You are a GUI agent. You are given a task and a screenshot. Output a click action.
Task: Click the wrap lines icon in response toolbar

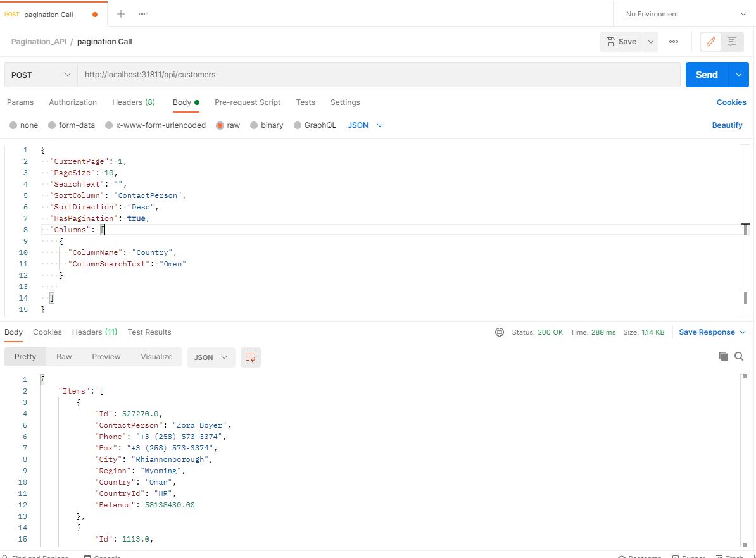[x=251, y=357]
